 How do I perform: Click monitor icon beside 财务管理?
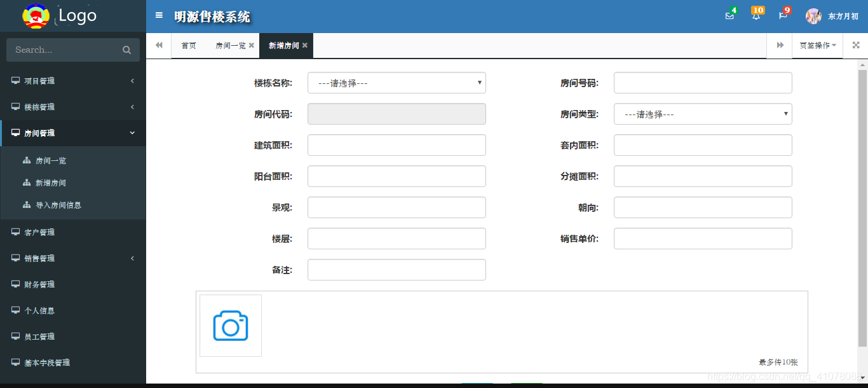click(15, 284)
